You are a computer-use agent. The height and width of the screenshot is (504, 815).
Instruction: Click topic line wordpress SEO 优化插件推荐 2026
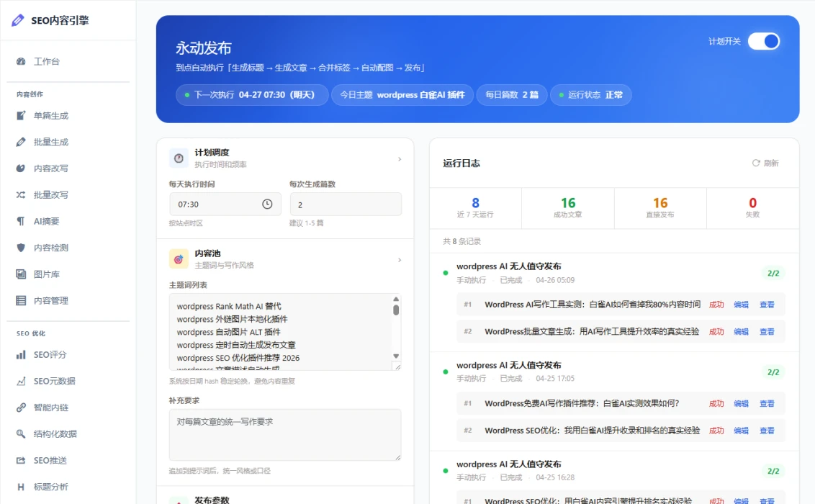pyautogui.click(x=238, y=358)
